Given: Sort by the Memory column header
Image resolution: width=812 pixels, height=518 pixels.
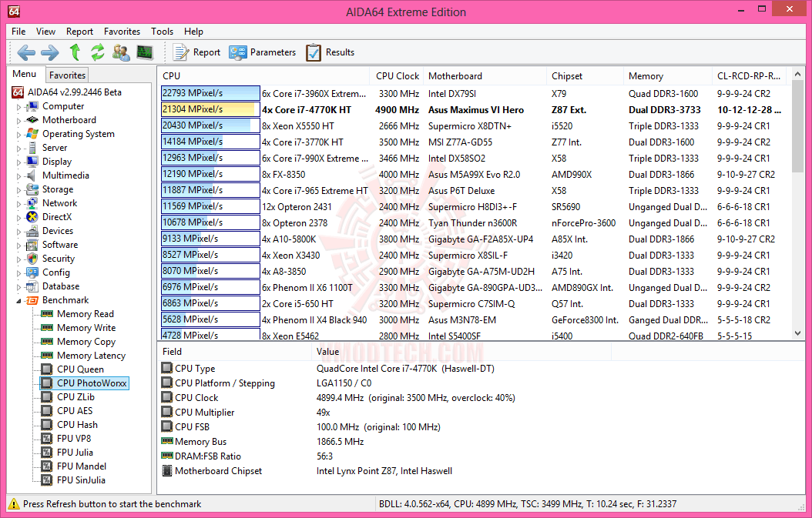Looking at the screenshot, I should point(667,75).
